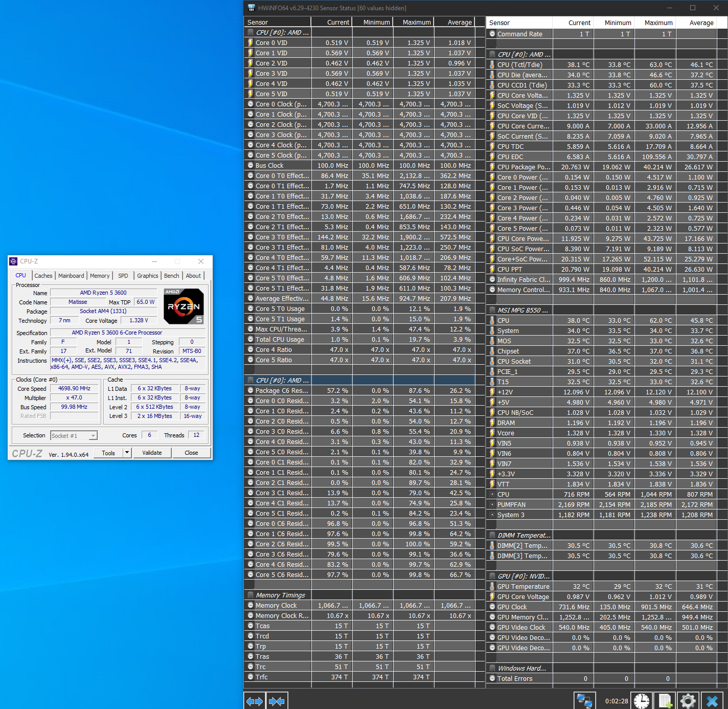The image size is (728, 709).
Task: Switch to the Mainboard tab
Action: click(x=71, y=276)
